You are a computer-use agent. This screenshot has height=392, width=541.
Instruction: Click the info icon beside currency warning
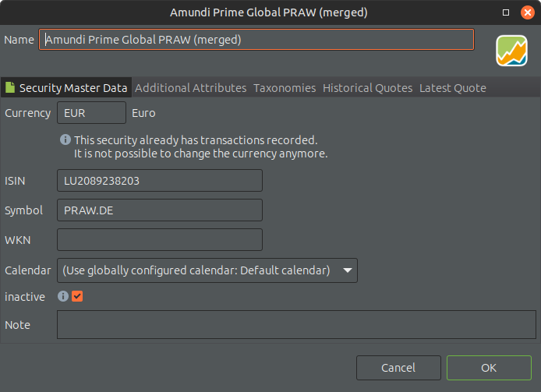coord(65,140)
